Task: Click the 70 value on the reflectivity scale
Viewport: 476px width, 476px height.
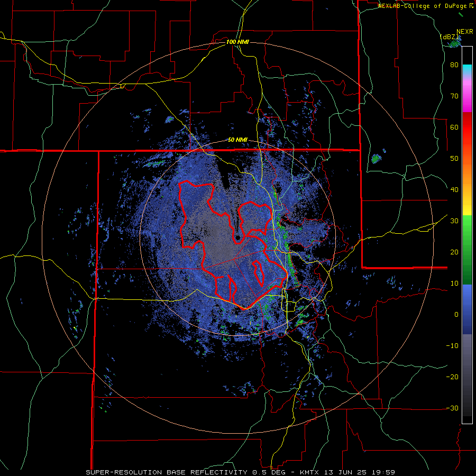Action: tap(454, 96)
